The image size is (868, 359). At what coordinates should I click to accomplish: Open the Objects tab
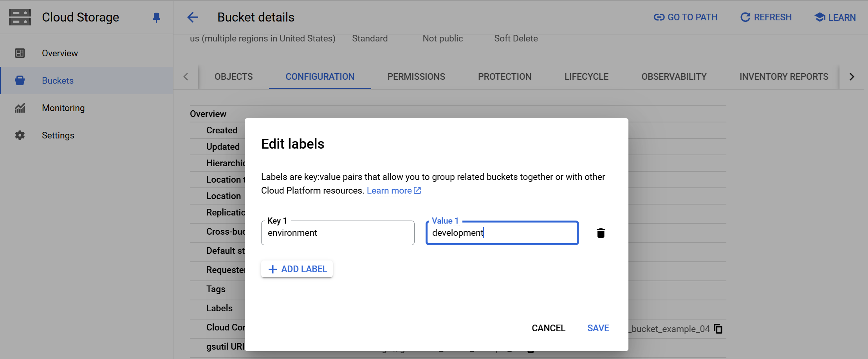[x=233, y=77]
